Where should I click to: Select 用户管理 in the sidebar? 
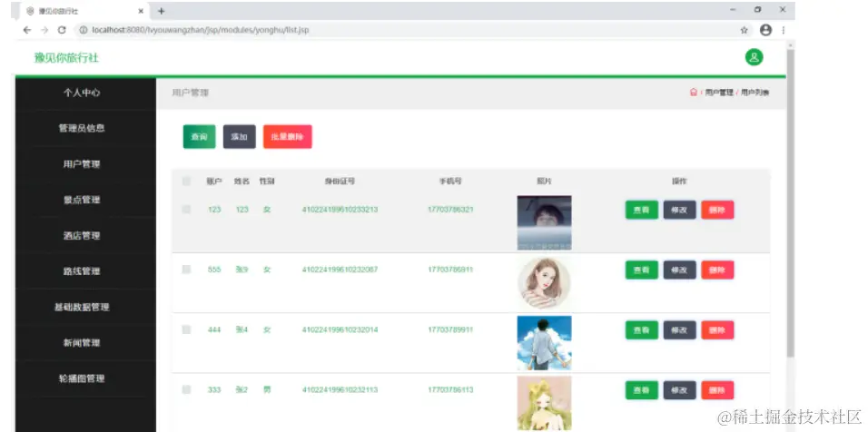point(82,163)
